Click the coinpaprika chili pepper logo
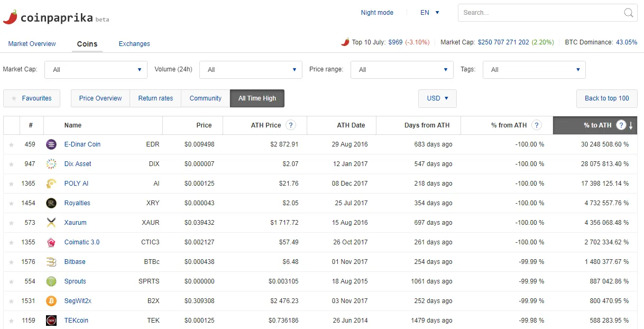644x329 pixels. pos(10,17)
